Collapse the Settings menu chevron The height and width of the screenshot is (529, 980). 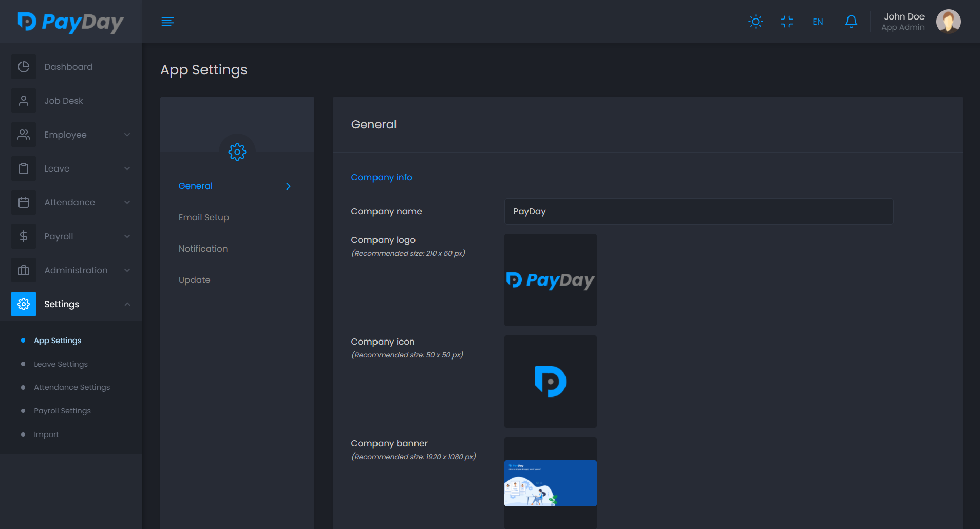pos(127,304)
